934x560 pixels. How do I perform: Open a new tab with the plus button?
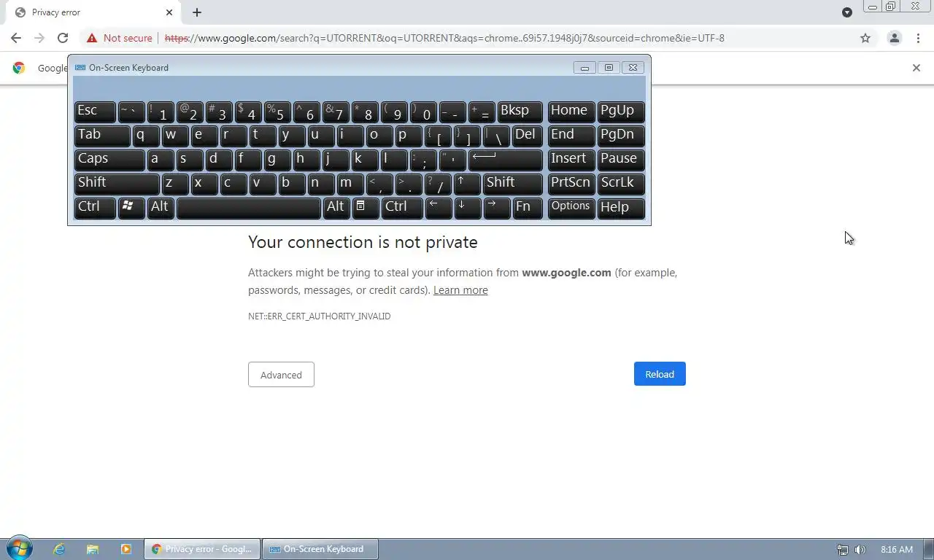point(197,12)
